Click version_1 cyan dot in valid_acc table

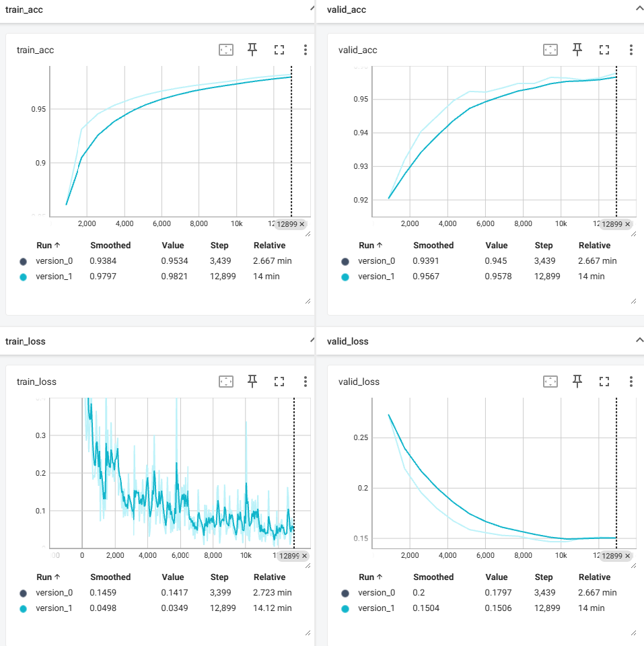tap(345, 277)
